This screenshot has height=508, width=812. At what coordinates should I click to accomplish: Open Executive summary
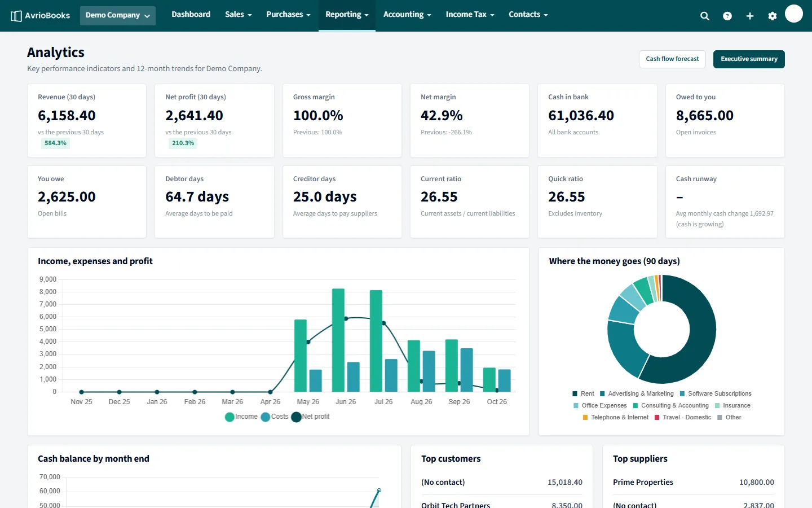749,59
